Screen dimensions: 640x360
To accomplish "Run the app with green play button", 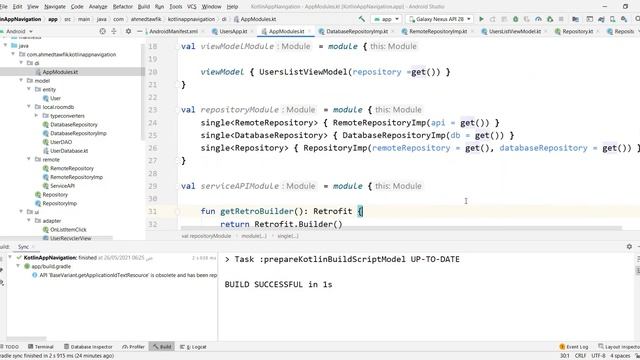I will [481, 19].
